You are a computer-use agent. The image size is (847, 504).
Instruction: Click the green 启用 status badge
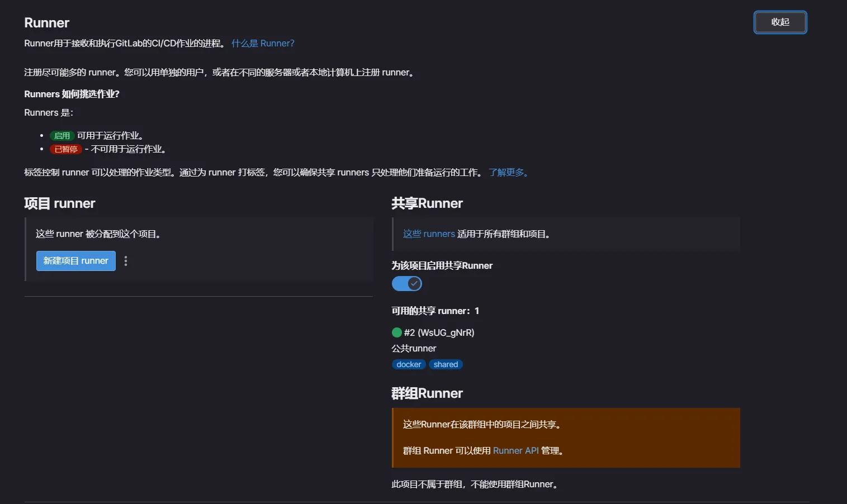point(62,136)
